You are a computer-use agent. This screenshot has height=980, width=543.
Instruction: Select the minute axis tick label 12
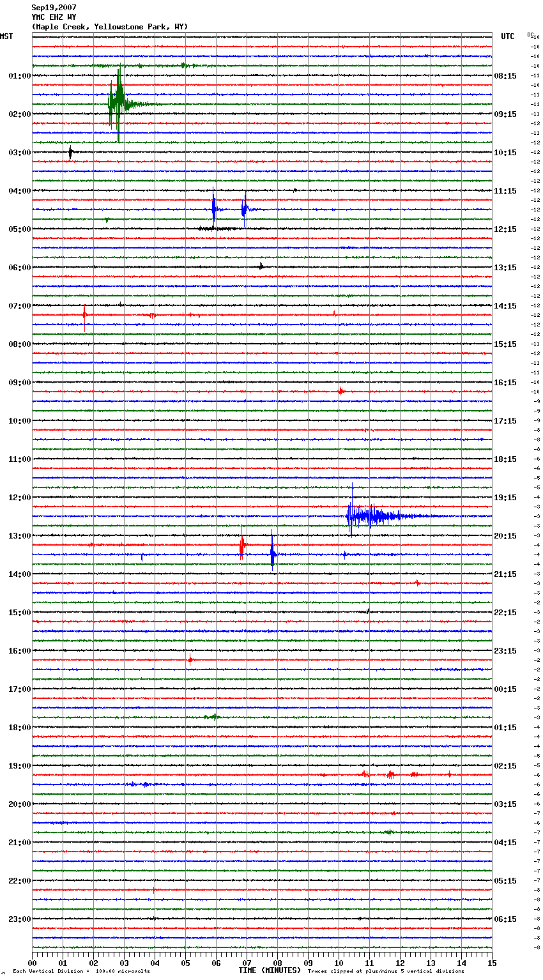[400, 963]
